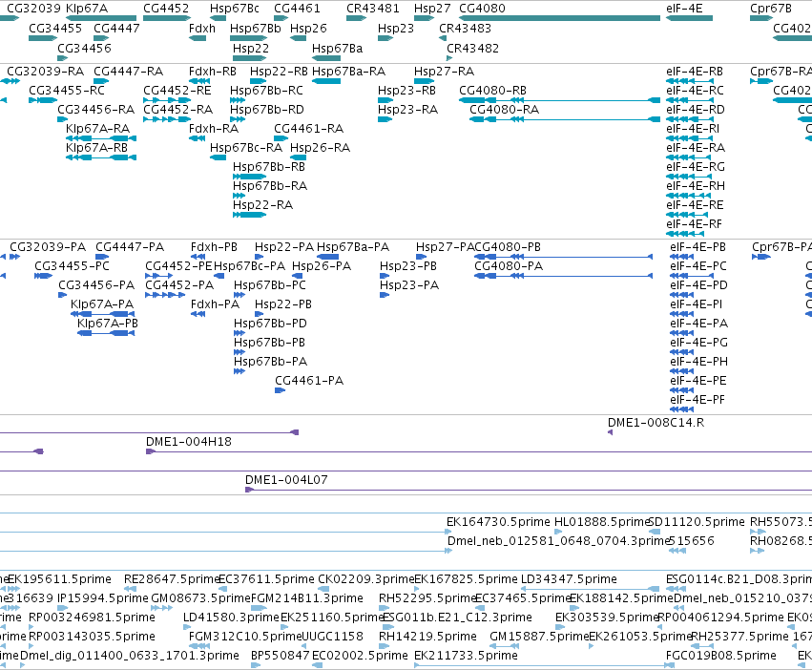Select transcript label CG4080-RA
The image size is (812, 670).
pos(504,110)
